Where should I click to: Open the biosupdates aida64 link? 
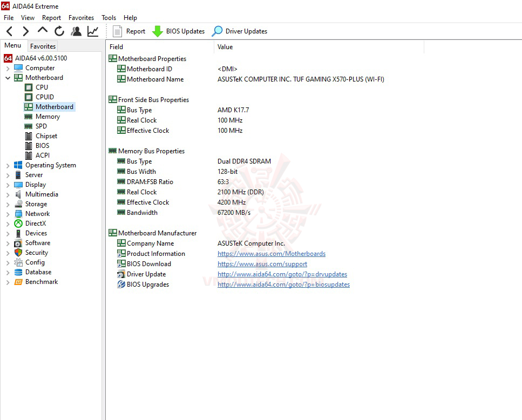tap(283, 284)
